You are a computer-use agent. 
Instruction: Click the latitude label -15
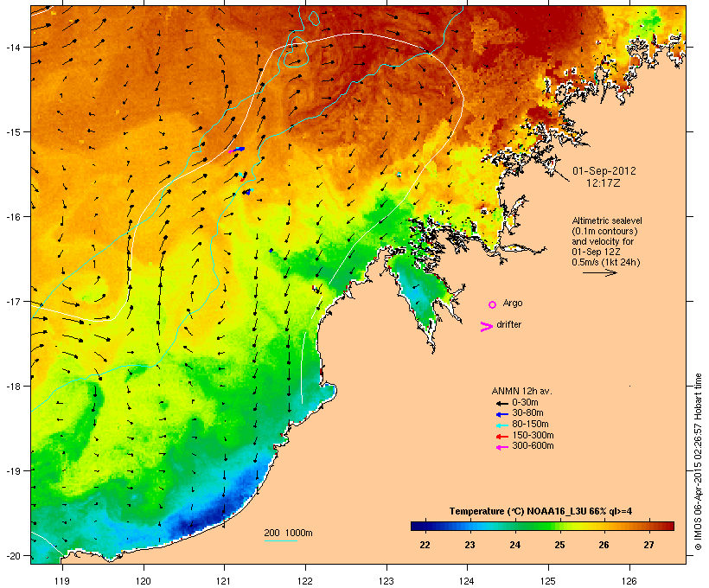tap(12, 132)
